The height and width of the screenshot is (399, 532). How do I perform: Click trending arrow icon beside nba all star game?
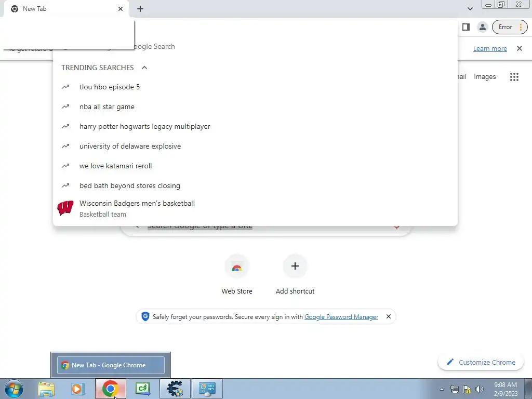tap(65, 107)
